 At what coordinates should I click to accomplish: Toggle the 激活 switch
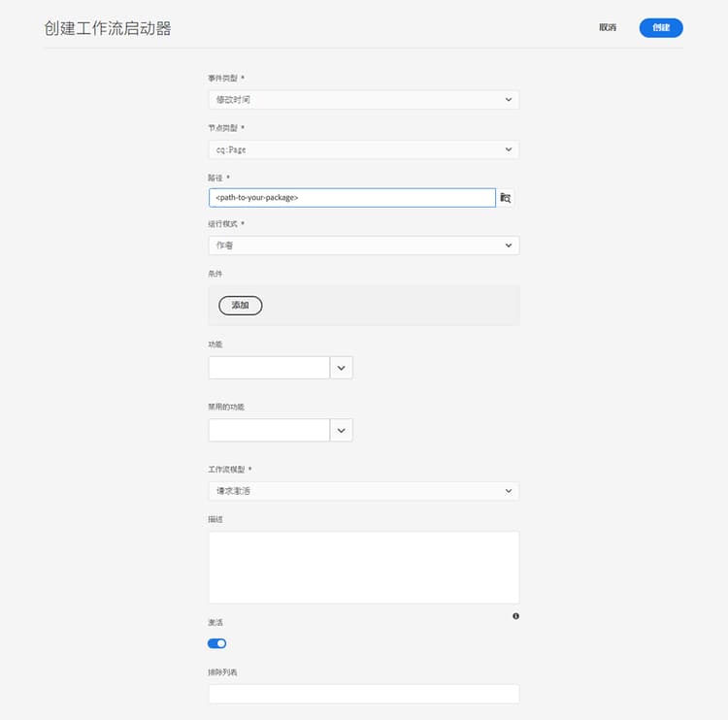point(216,643)
